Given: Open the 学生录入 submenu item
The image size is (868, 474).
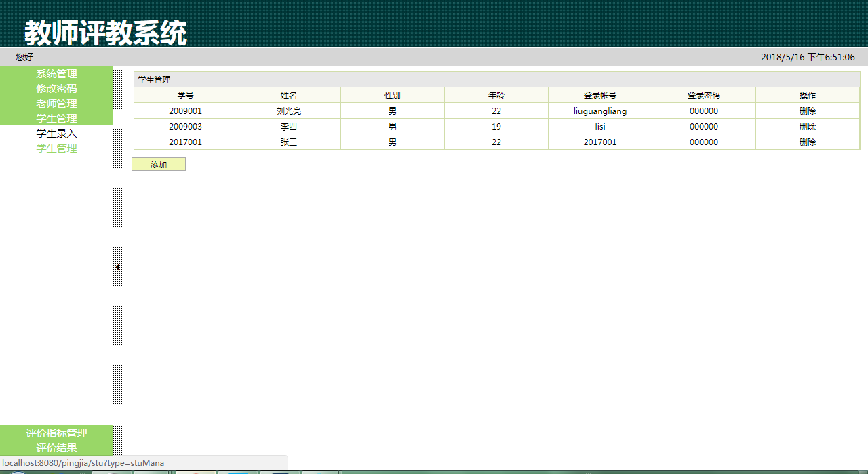Looking at the screenshot, I should point(56,134).
